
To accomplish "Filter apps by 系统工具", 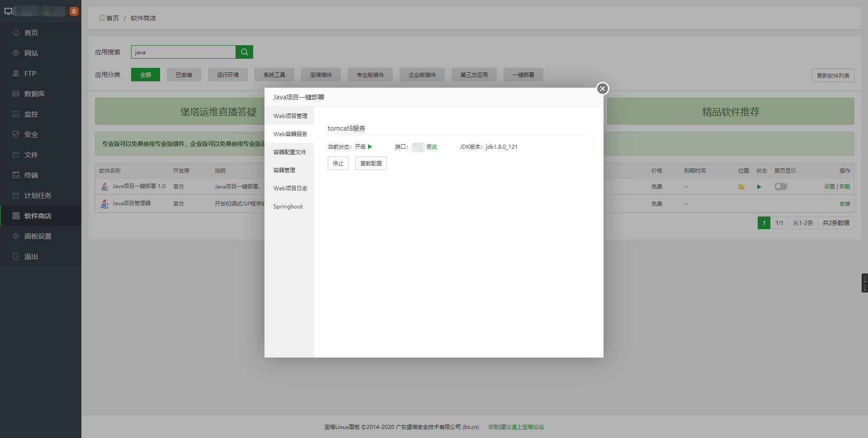I will [274, 75].
